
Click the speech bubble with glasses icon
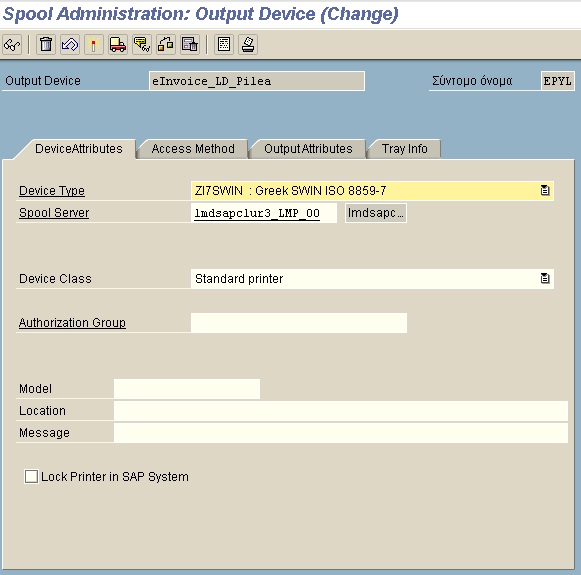pos(142,45)
